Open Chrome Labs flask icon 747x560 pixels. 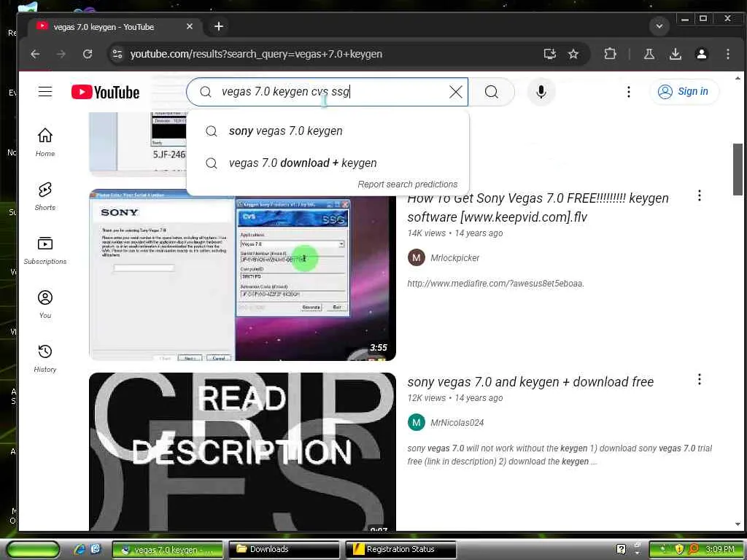[x=649, y=54]
